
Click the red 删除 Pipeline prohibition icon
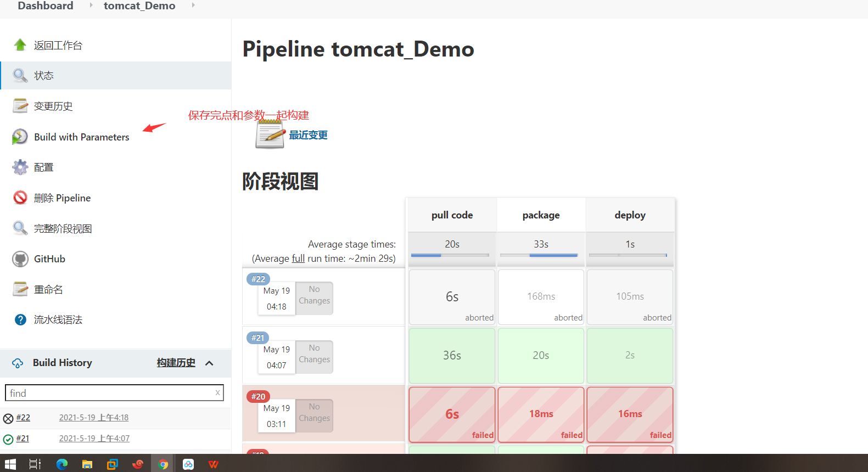point(20,198)
